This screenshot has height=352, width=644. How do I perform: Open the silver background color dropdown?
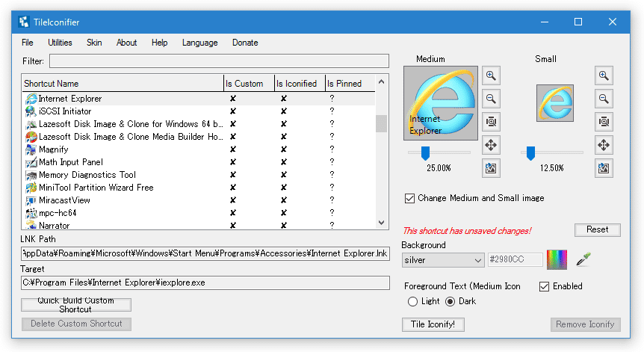click(443, 260)
